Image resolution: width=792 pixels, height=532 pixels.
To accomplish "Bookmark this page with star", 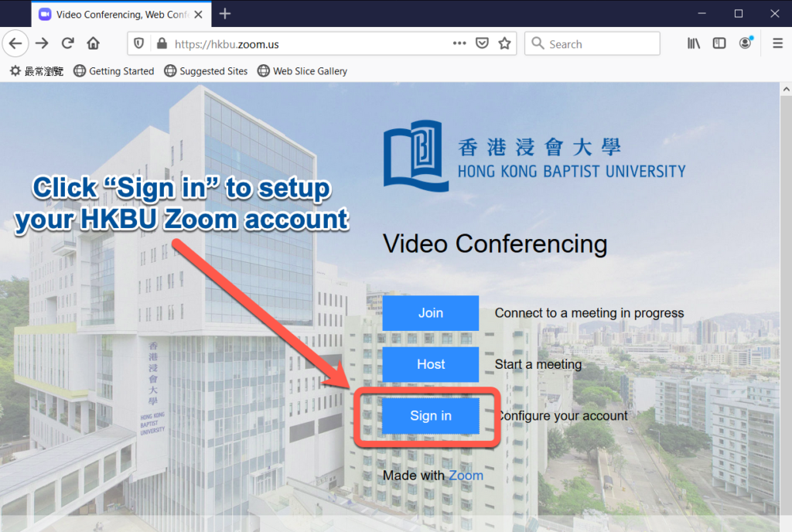I will click(x=504, y=43).
